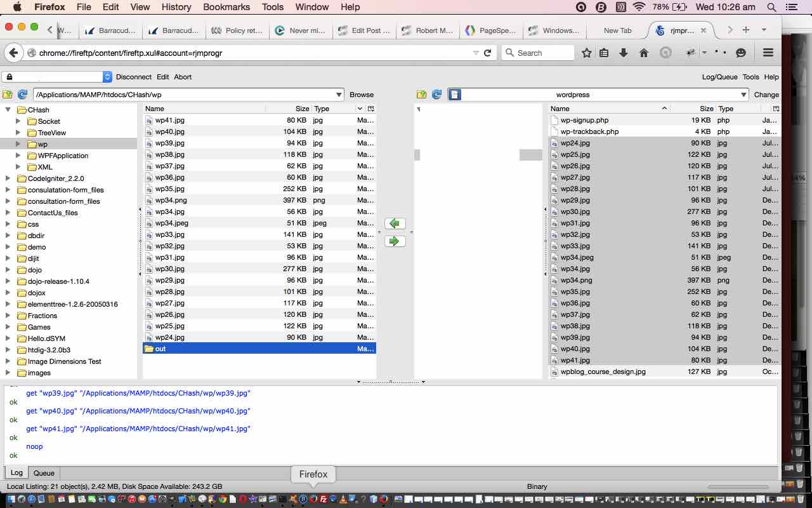
Task: Select the Image Dimensions Test folder
Action: click(x=64, y=361)
